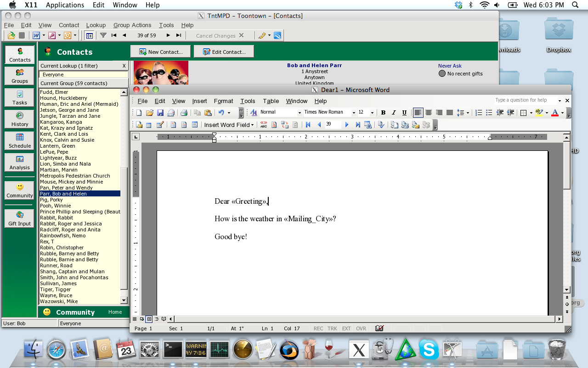The width and height of the screenshot is (588, 368).
Task: Click the Undo icon in Word toolbar
Action: coord(221,113)
